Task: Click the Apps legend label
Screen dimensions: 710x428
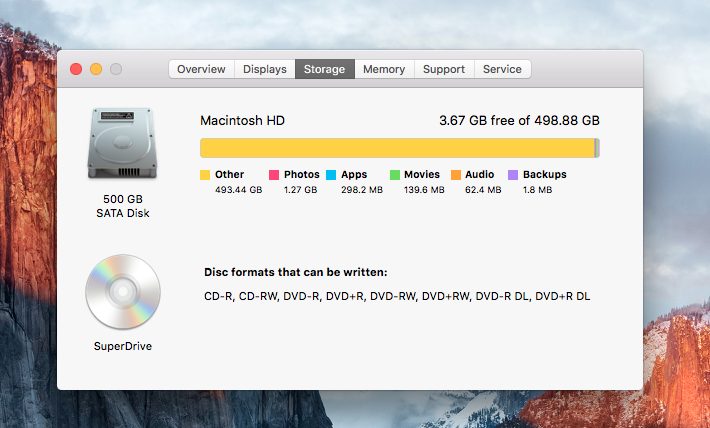Action: [354, 175]
